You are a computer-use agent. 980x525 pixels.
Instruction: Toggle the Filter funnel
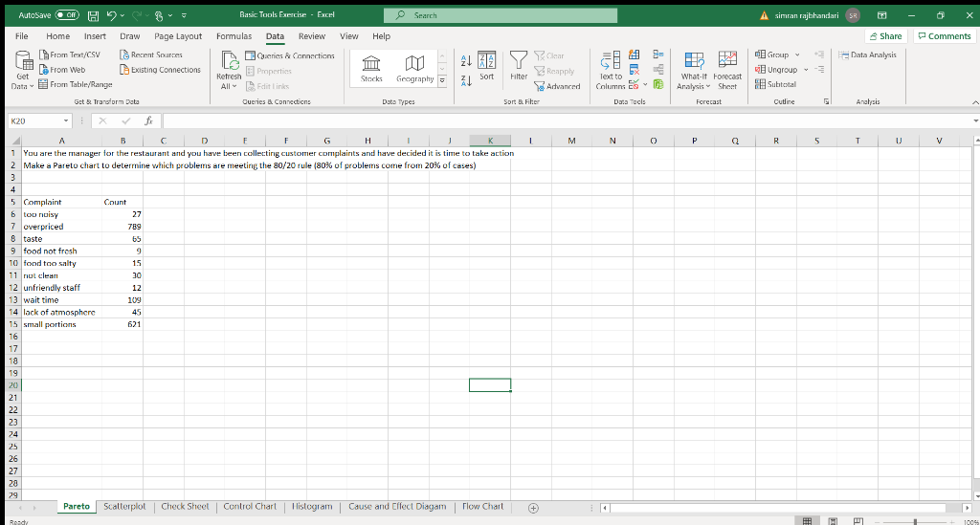519,66
